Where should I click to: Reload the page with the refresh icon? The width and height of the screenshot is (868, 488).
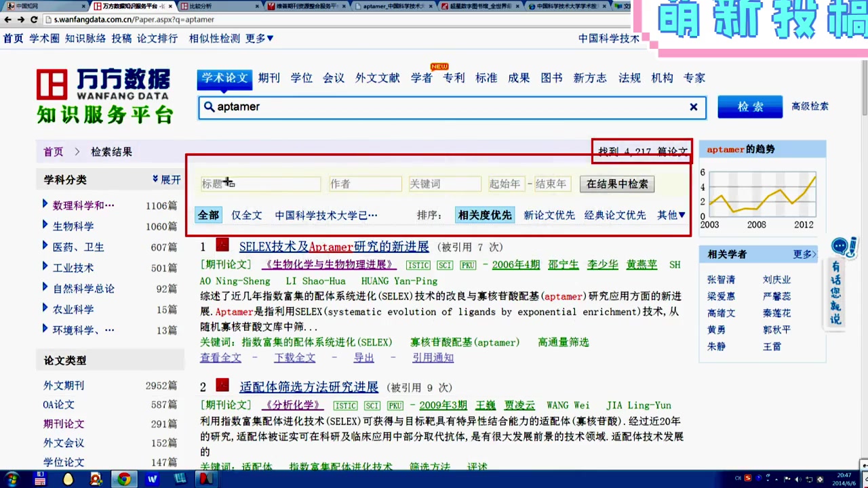[35, 20]
